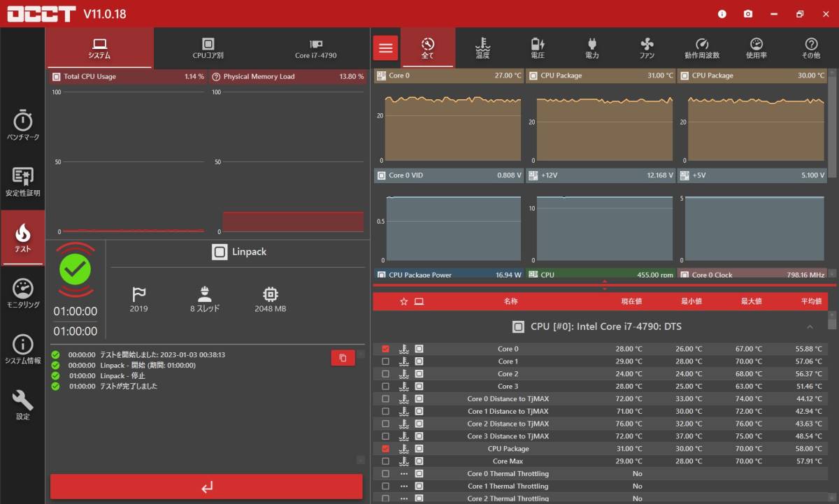Check the Core Max row checkbox
The width and height of the screenshot is (839, 504).
385,461
